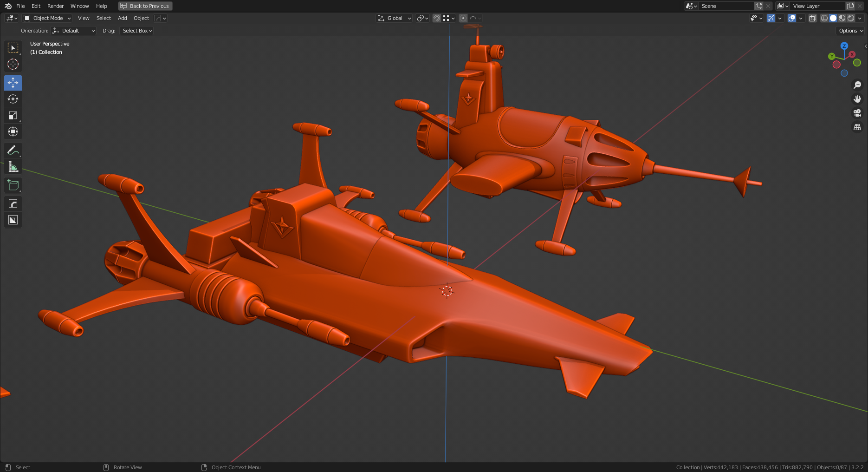
Task: Click the Back to Previous button
Action: tap(145, 6)
